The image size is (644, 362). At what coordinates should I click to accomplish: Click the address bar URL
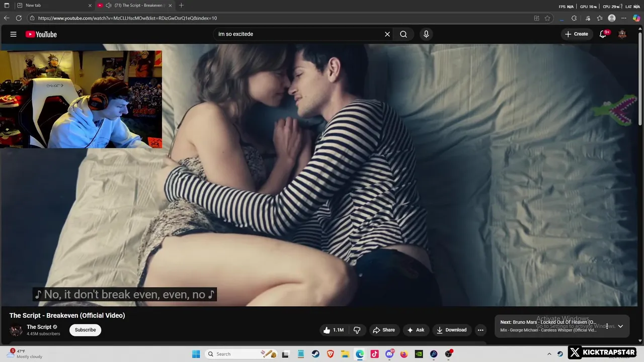click(127, 18)
